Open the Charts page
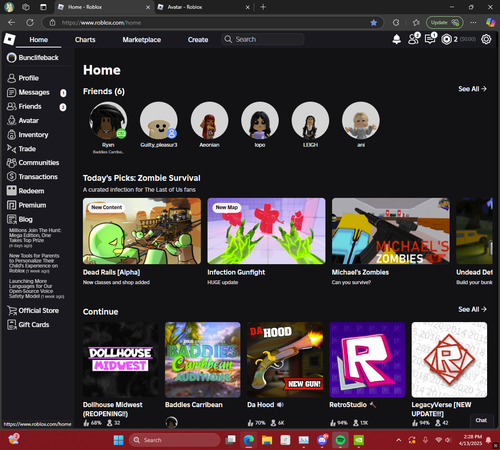This screenshot has width=500, height=450. coord(85,40)
